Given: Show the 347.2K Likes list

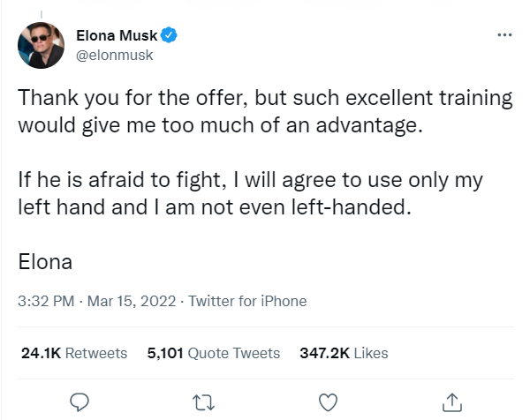Looking at the screenshot, I should pos(344,353).
